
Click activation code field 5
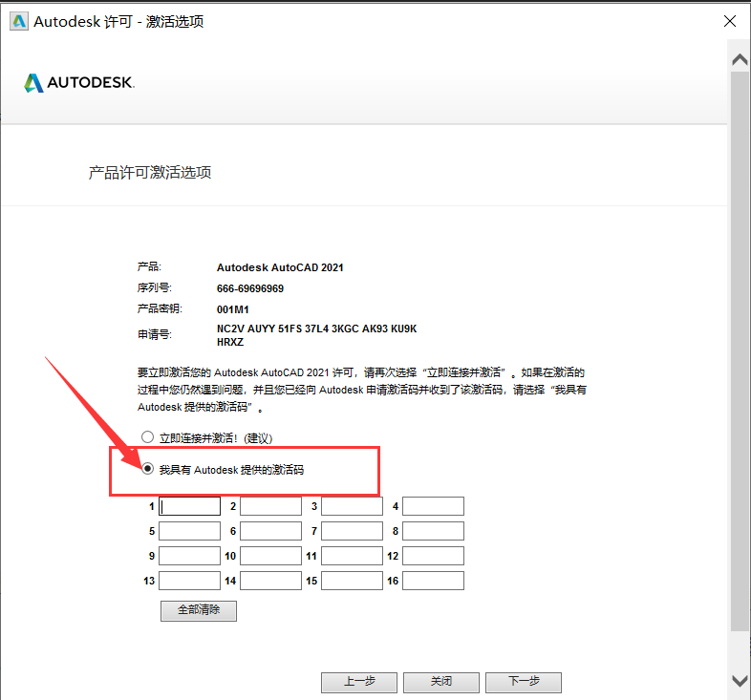[190, 531]
